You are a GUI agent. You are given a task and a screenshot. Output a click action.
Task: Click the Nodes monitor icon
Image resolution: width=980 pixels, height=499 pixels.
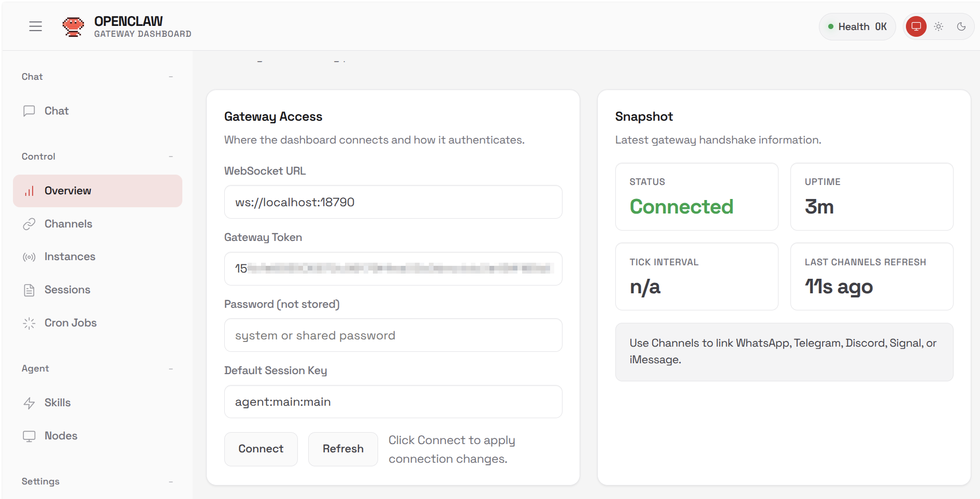(x=29, y=436)
